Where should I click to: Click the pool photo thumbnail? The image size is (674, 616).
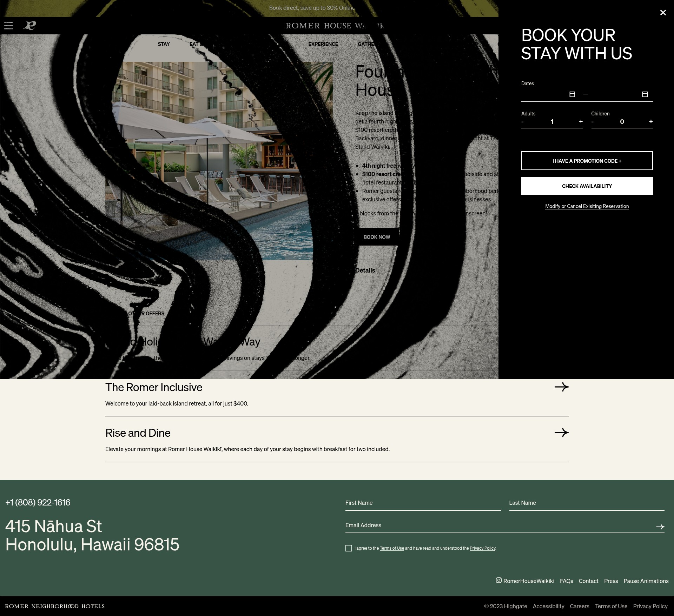click(x=219, y=161)
